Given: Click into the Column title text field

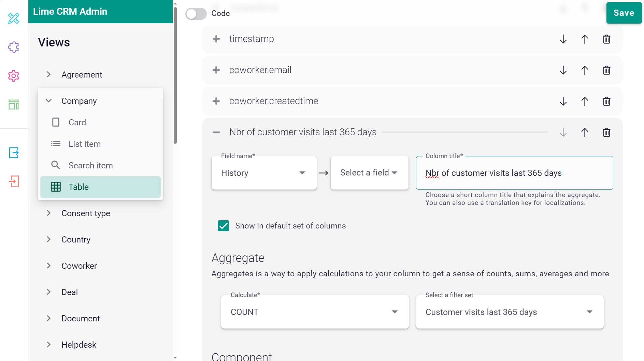Looking at the screenshot, I should 514,173.
